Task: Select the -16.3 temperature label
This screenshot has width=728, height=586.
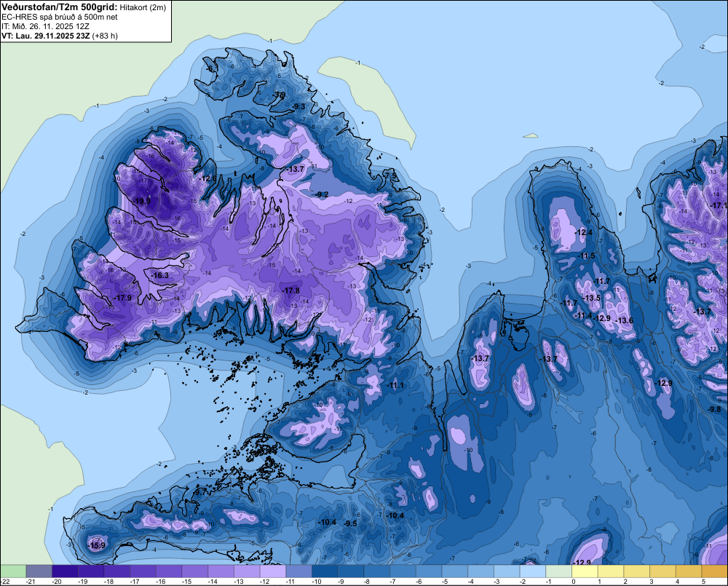Action: tap(161, 275)
